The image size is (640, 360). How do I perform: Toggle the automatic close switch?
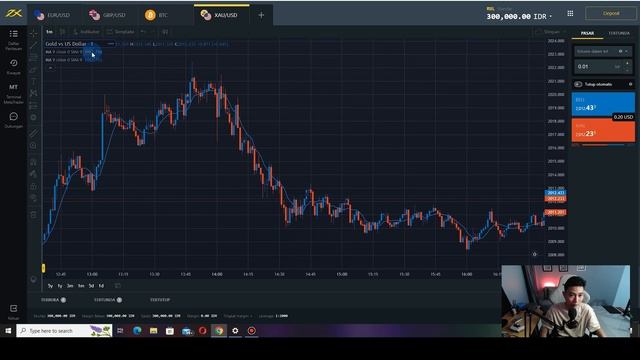[x=578, y=84]
